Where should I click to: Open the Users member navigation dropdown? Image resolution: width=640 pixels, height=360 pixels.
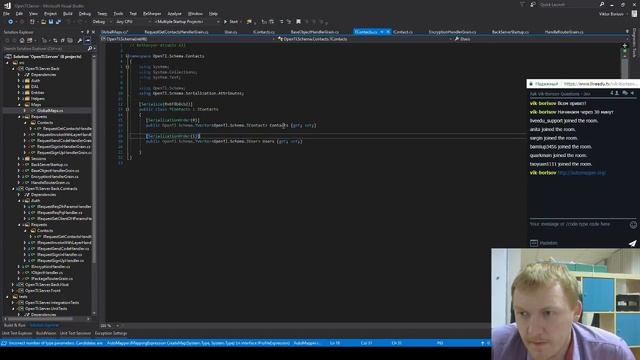pyautogui.click(x=539, y=39)
